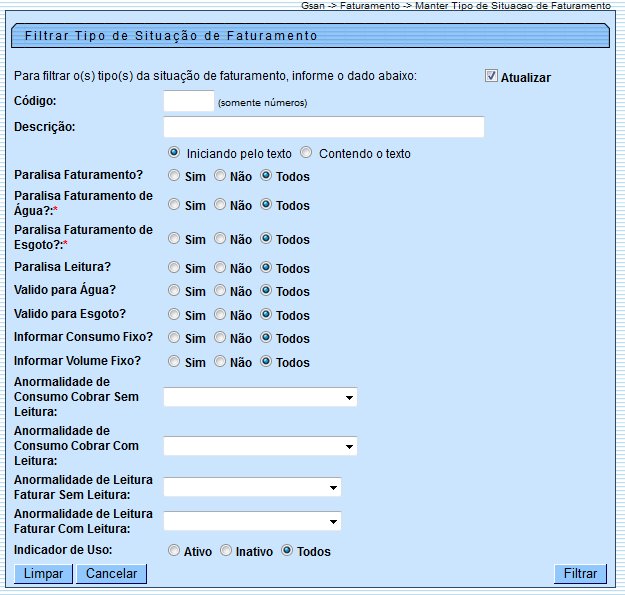Click the Cancelar button
The width and height of the screenshot is (625, 595).
112,573
